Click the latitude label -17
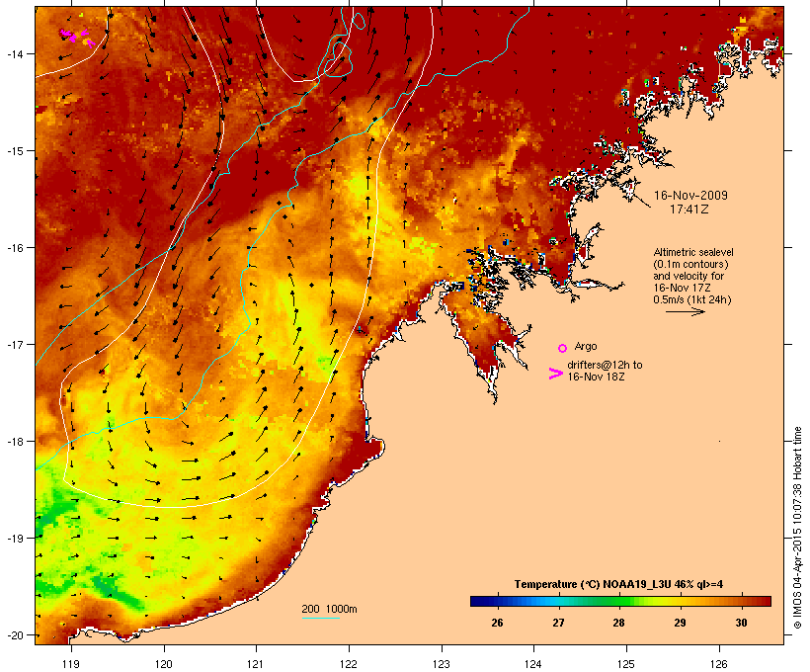810x672 pixels. pos(14,344)
